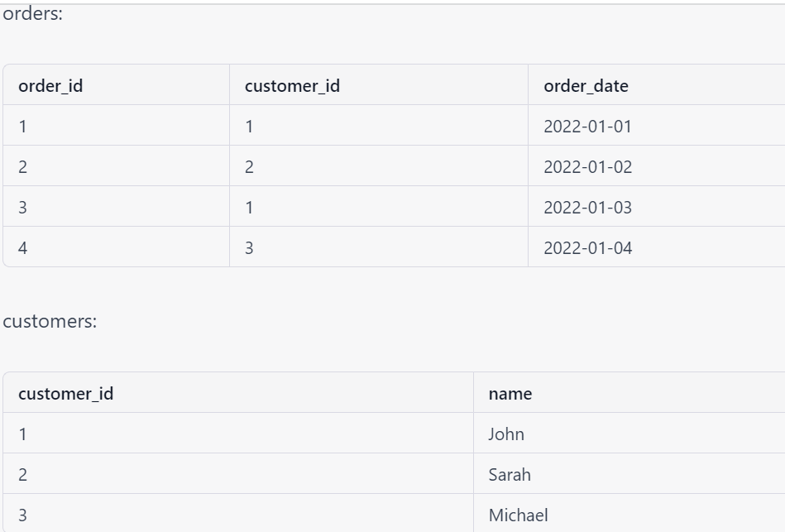Select the 2022-01-04 date cell
This screenshot has width=785, height=532.
[x=656, y=247]
